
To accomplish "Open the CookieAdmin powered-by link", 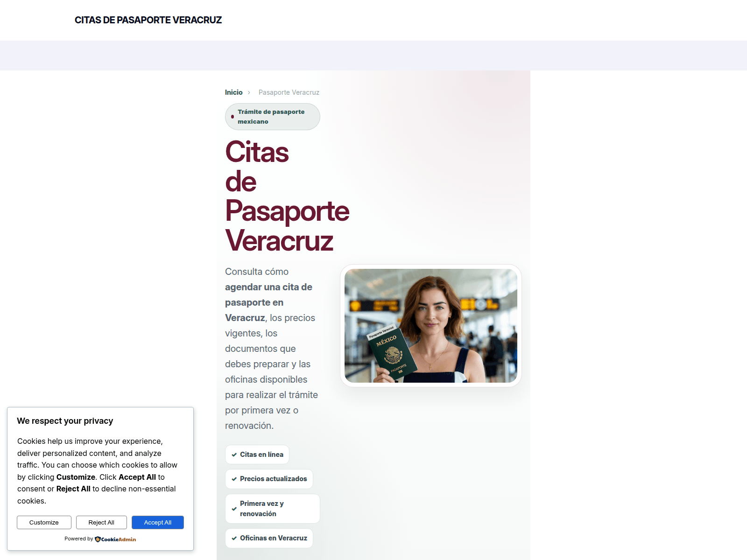I will (x=115, y=539).
